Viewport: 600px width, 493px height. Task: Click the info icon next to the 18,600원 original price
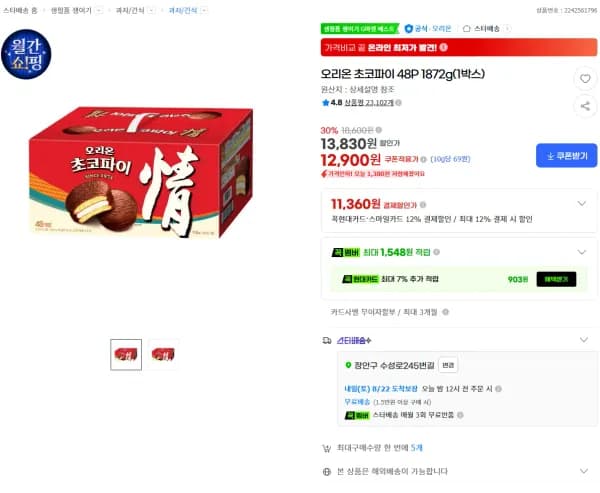coord(378,130)
